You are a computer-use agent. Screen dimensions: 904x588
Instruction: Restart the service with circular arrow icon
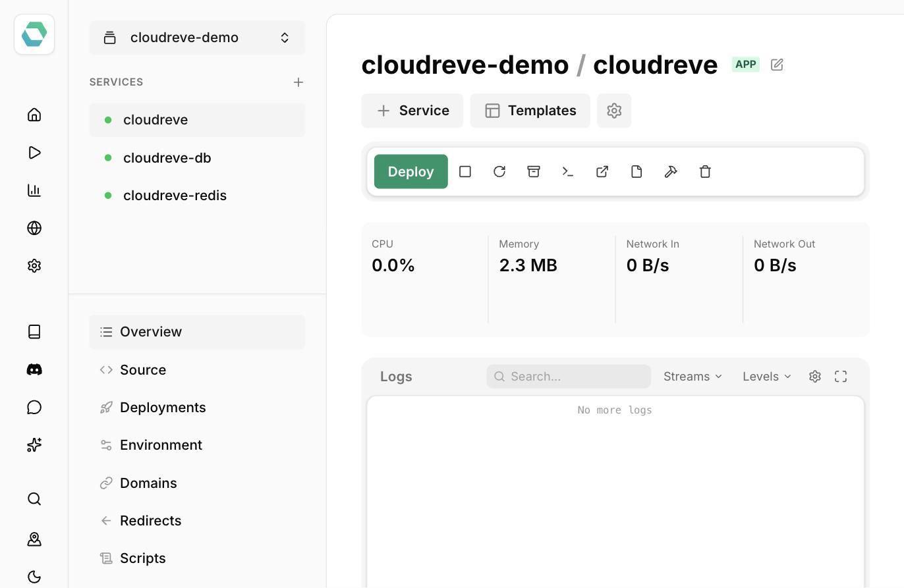pos(499,172)
